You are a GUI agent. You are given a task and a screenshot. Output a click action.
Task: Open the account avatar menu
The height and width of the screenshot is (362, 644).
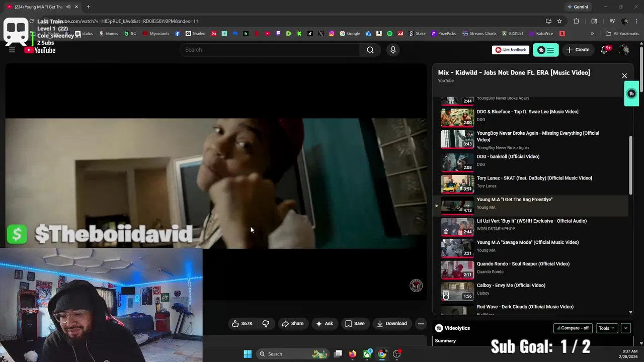tap(624, 50)
